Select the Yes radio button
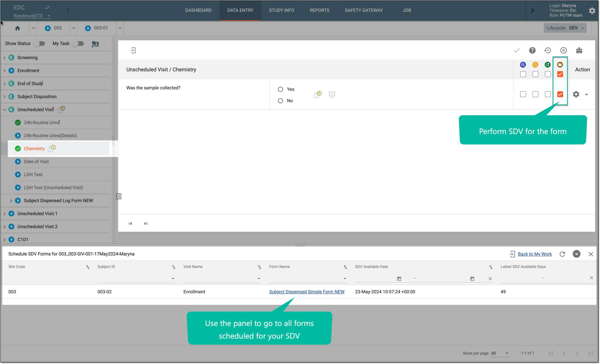The height and width of the screenshot is (364, 600). 281,89
